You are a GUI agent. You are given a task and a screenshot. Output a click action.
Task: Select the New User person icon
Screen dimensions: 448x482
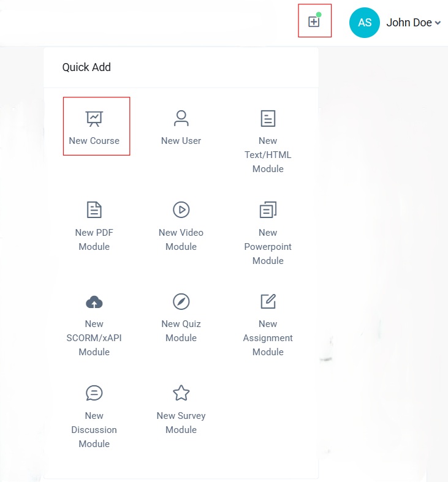tap(181, 118)
